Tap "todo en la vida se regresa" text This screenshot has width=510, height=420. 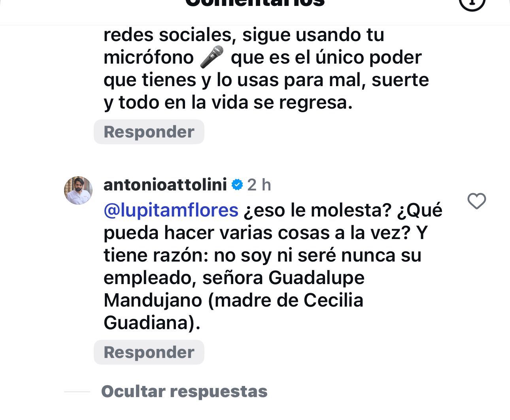pos(235,102)
